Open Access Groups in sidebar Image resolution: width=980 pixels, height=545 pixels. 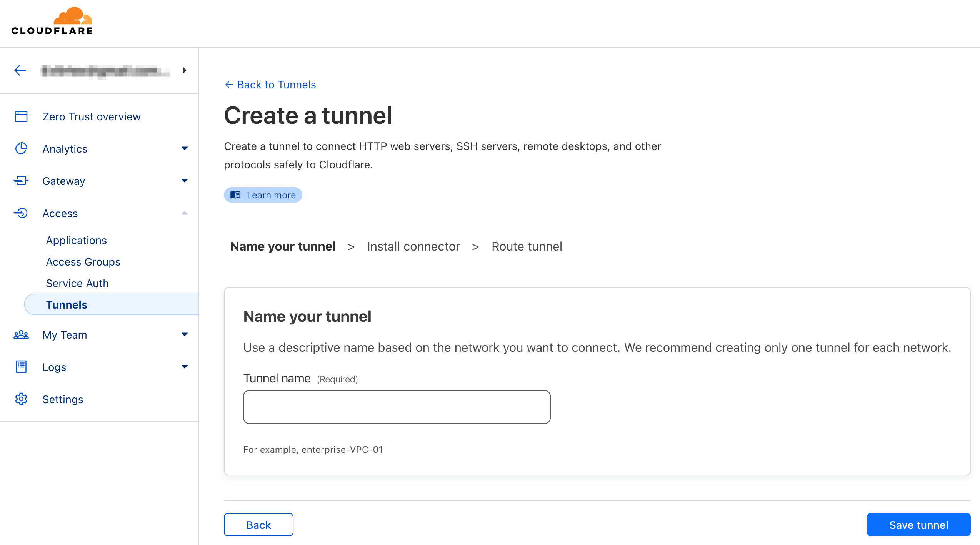point(83,262)
